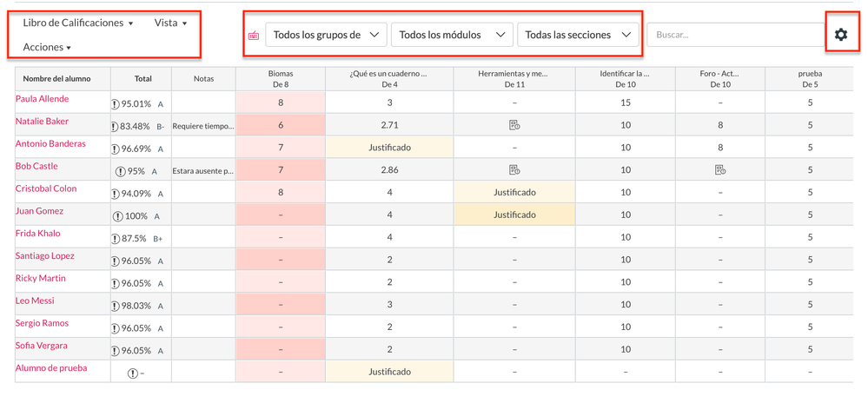Click warning icon beside Paula Allende's total

coord(116,103)
